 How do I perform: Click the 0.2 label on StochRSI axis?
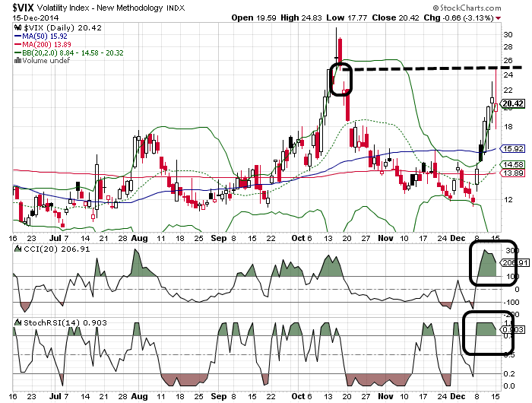[509, 374]
